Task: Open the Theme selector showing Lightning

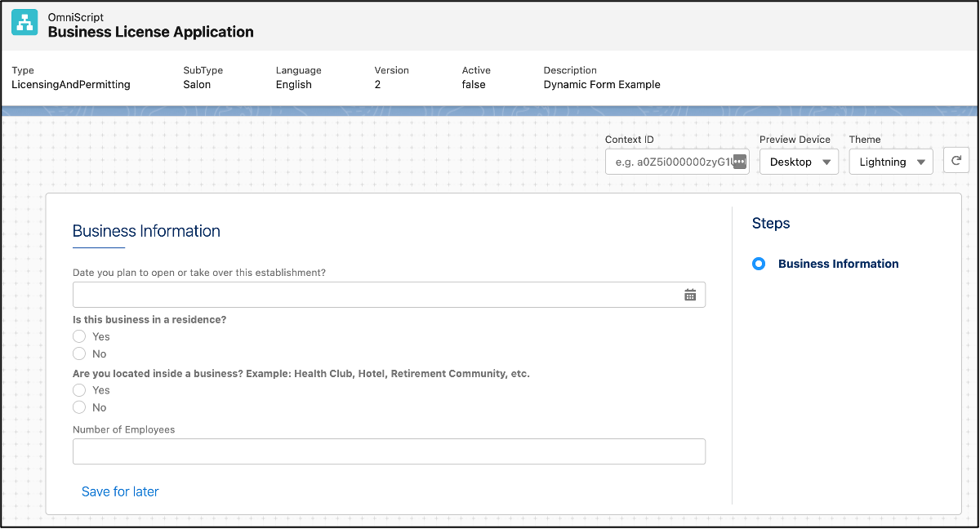Action: pyautogui.click(x=890, y=162)
